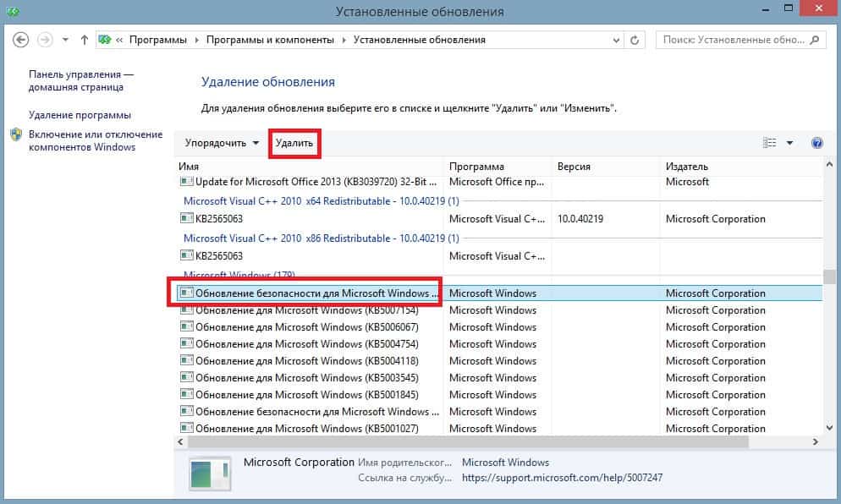Click the icon beside update KB5007154
The height and width of the screenshot is (504, 841).
186,310
